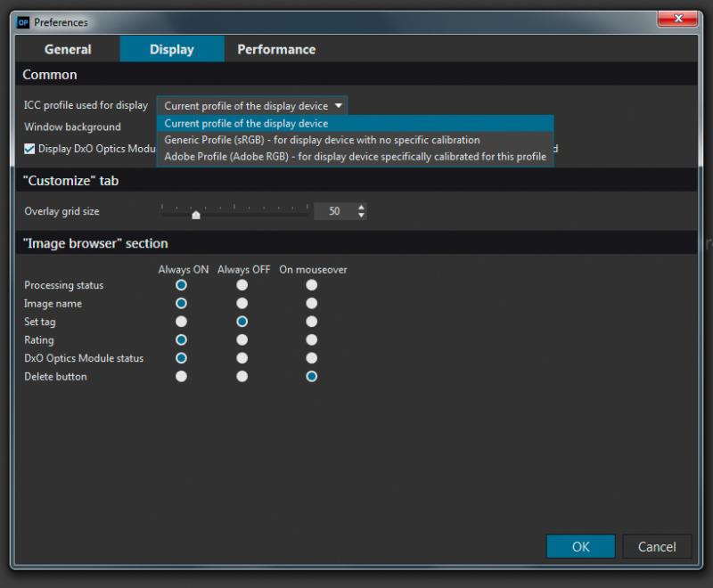Screen dimensions: 713x588
Task: Choose Current profile of the display device option
Action: 355,124
